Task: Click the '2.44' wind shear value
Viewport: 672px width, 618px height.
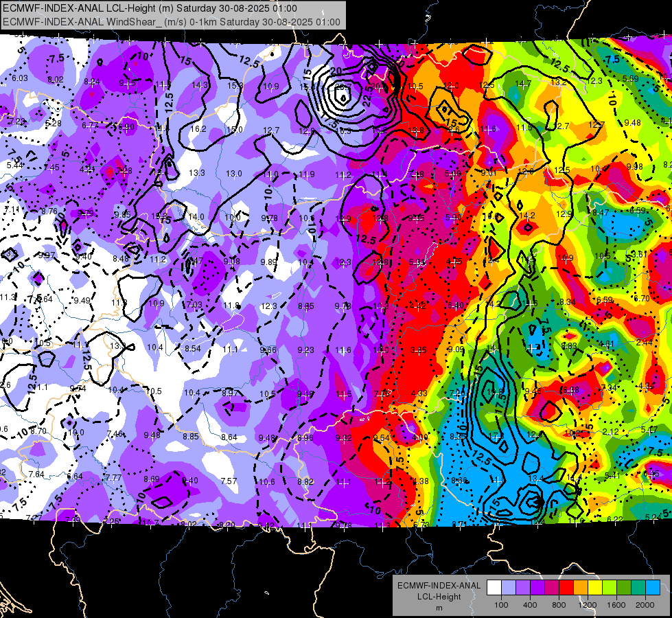Action: click(x=644, y=342)
